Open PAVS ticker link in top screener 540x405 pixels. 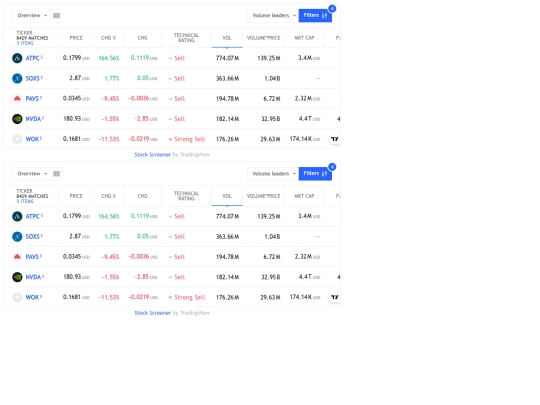pos(32,98)
